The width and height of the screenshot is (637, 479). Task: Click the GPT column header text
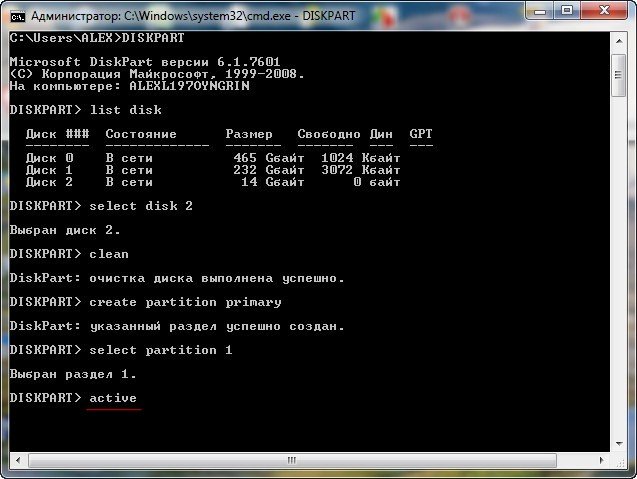pos(420,134)
